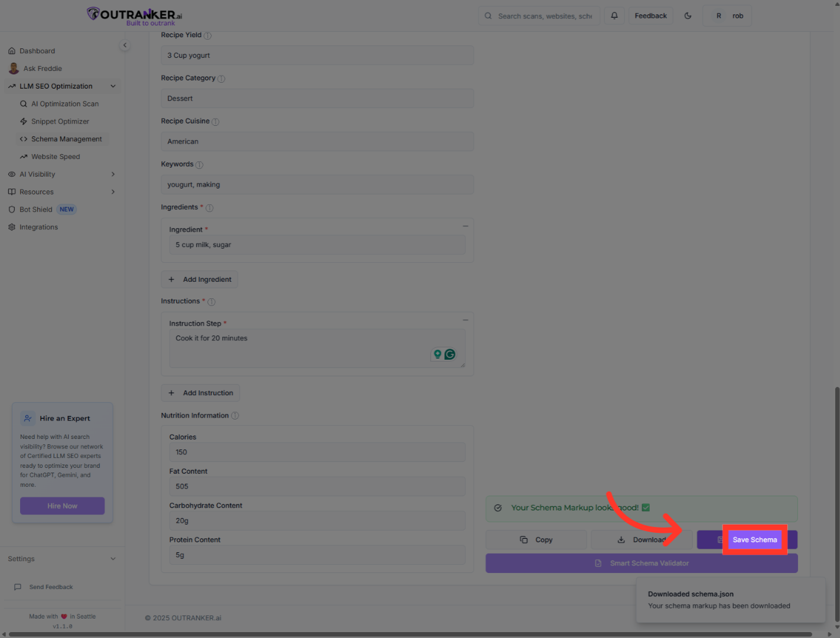Click the Nutrition Information info icon
Viewport: 840px width, 638px height.
[235, 415]
